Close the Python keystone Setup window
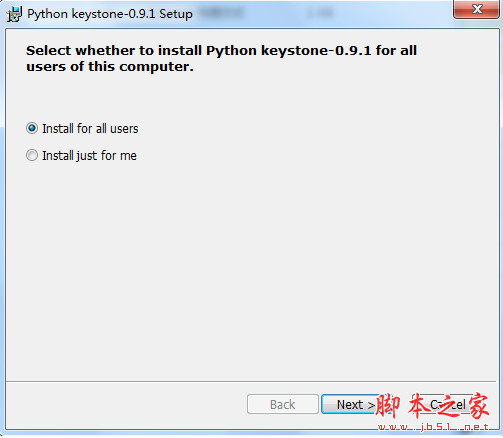 point(476,9)
